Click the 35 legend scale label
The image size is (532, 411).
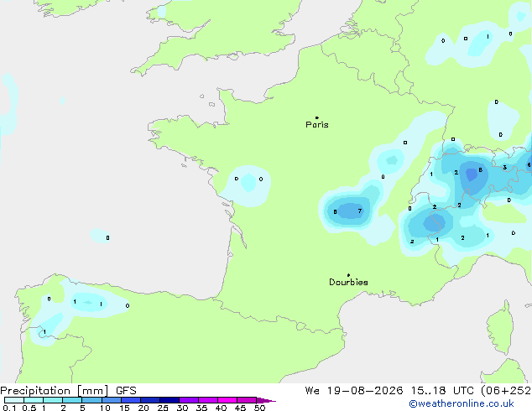tap(201, 408)
